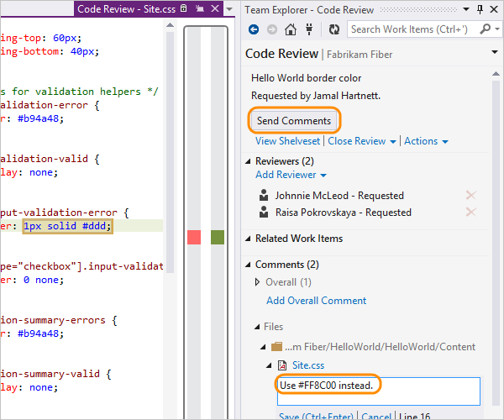
Task: Click inside the comment text box
Action: (378, 391)
